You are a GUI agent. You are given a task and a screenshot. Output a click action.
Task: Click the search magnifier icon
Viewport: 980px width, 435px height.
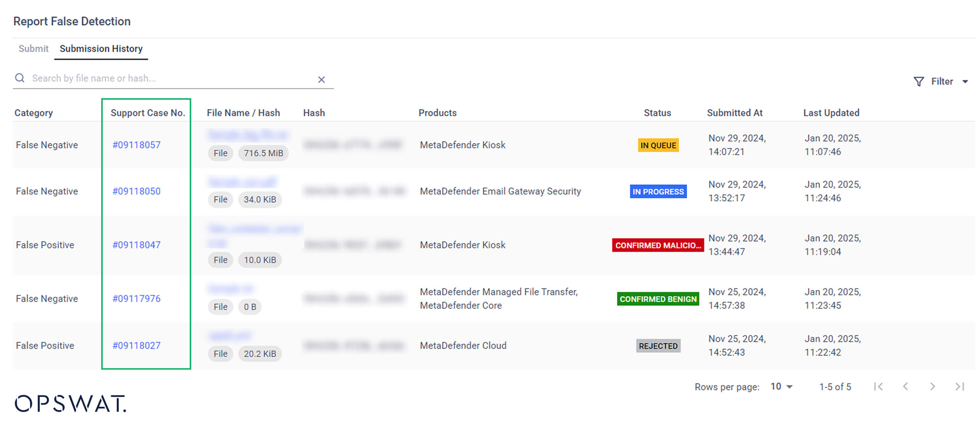19,78
